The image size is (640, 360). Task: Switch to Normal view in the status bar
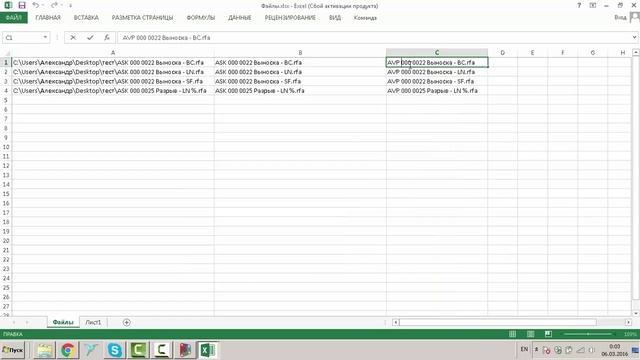[x=513, y=334]
